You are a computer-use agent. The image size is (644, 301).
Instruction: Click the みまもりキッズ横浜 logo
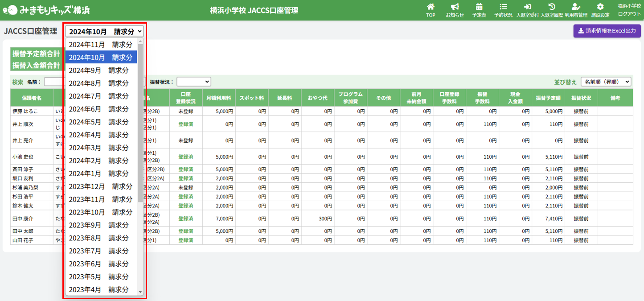tap(46, 10)
